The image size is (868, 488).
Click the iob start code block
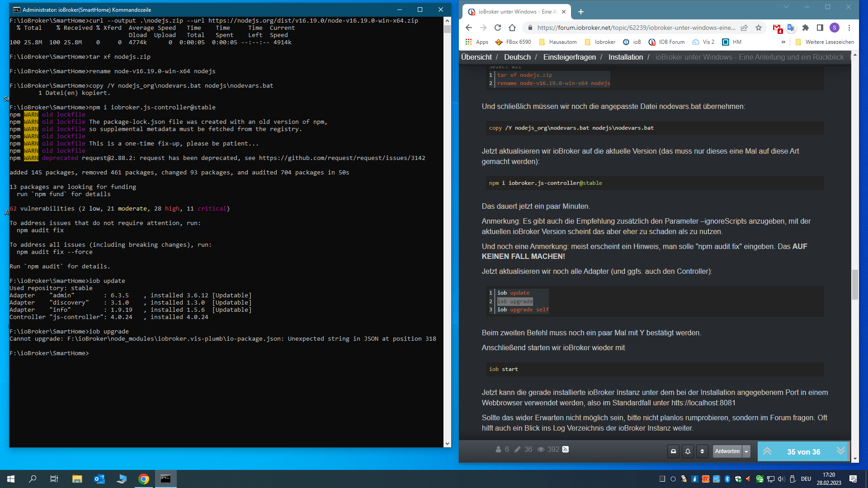(x=655, y=369)
